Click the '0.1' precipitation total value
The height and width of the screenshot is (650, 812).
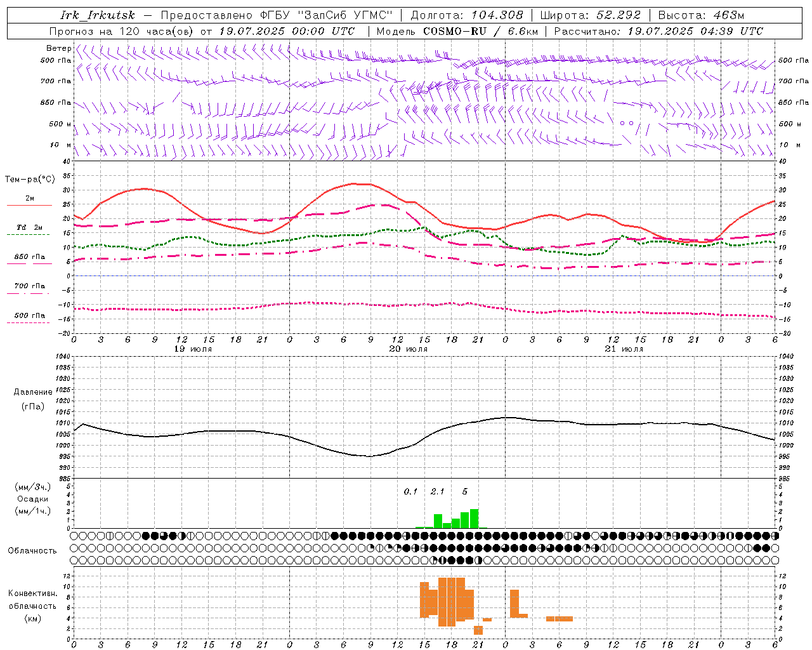411,492
